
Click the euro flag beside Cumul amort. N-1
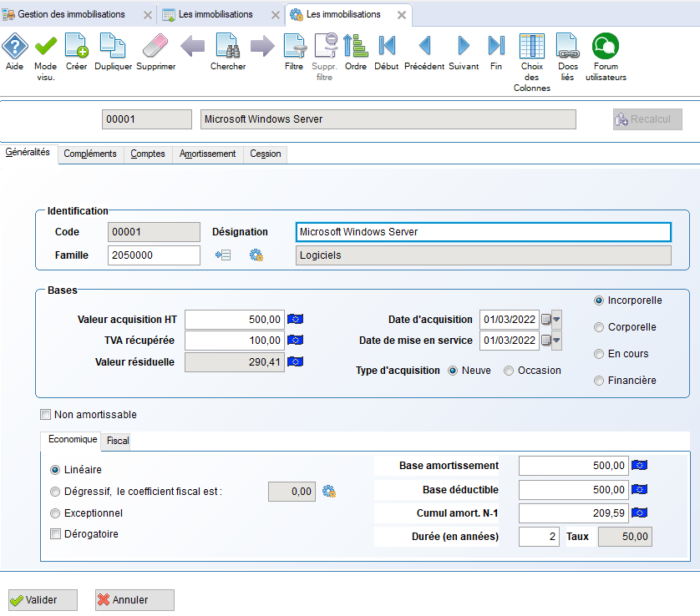(639, 513)
